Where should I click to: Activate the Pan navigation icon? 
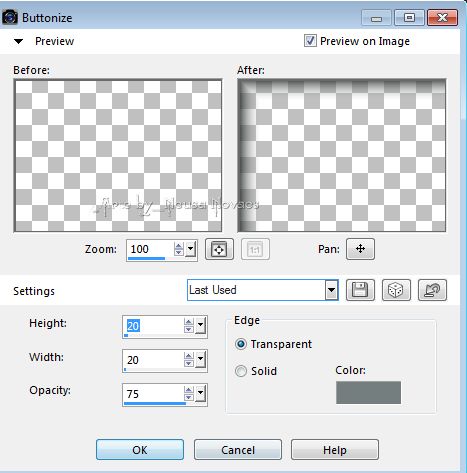[360, 249]
